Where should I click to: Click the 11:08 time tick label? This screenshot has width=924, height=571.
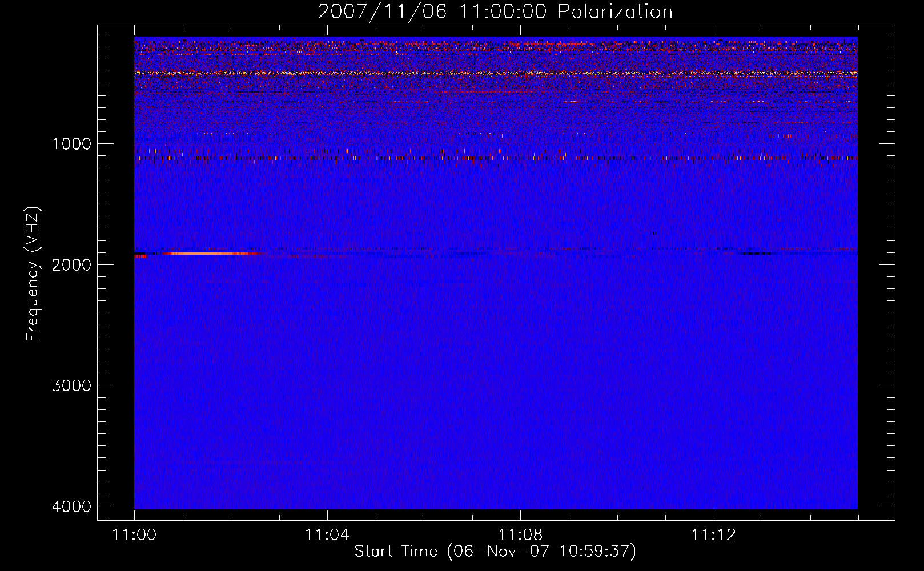click(520, 535)
